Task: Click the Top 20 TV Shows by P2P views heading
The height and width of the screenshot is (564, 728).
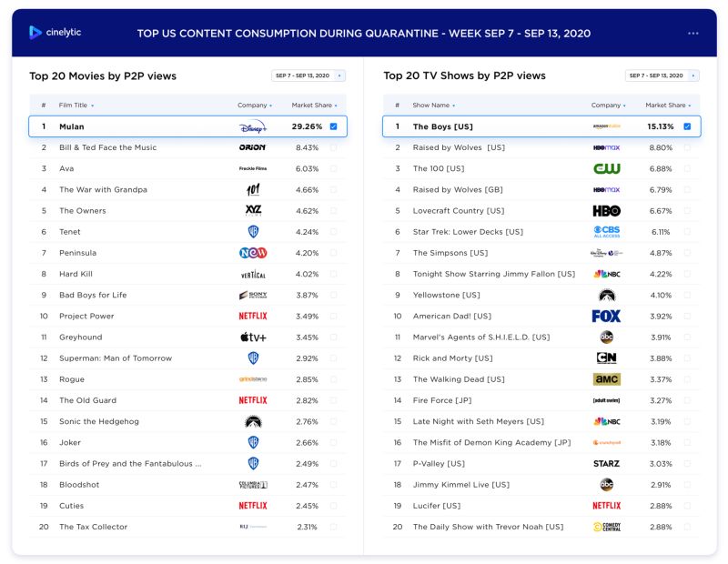Action: click(x=465, y=76)
